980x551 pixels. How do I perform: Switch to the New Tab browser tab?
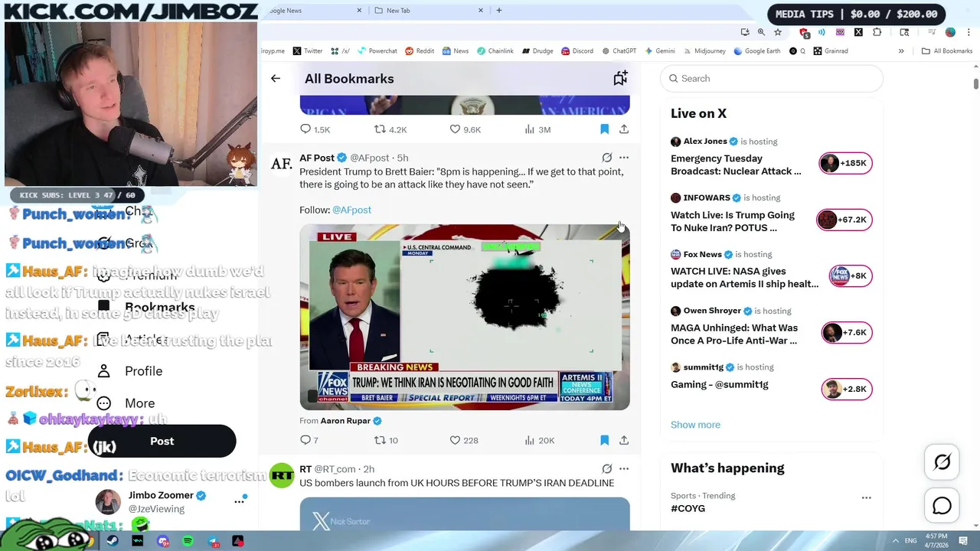point(429,11)
